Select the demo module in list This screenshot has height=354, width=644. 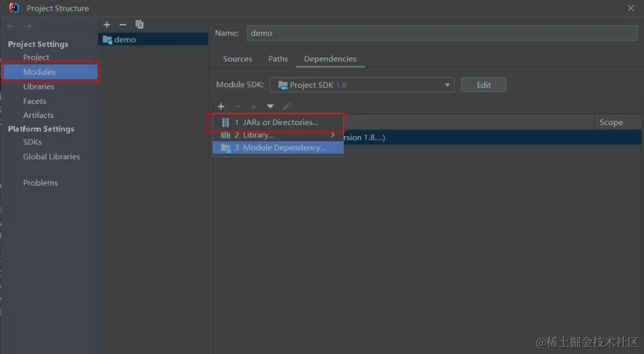coord(153,39)
